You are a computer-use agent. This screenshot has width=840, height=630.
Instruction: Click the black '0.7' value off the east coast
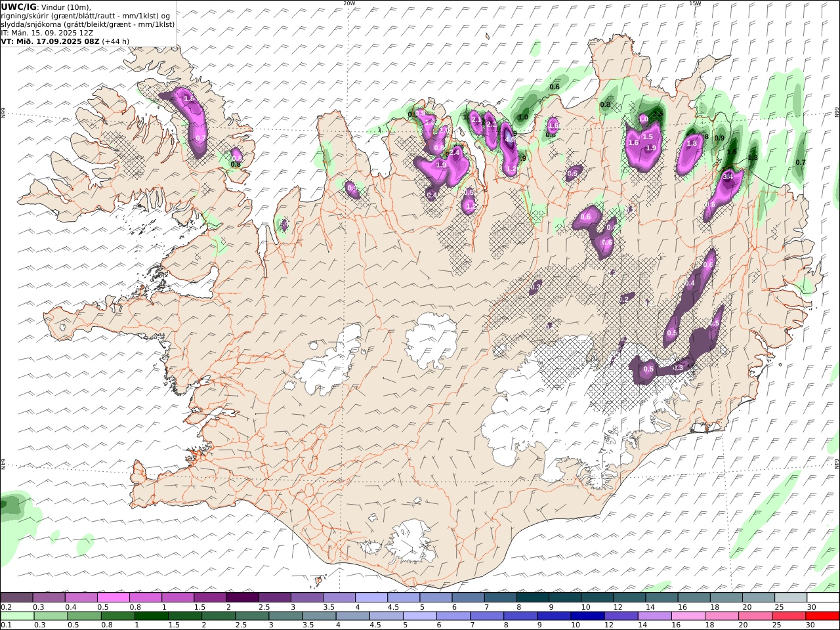pyautogui.click(x=801, y=162)
